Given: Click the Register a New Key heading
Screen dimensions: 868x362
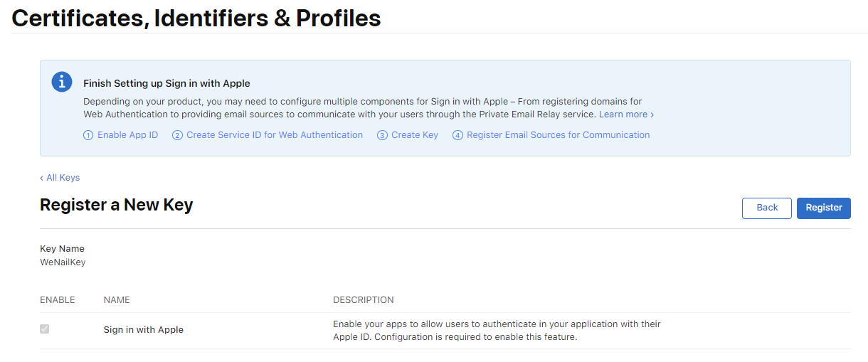Looking at the screenshot, I should pos(117,206).
